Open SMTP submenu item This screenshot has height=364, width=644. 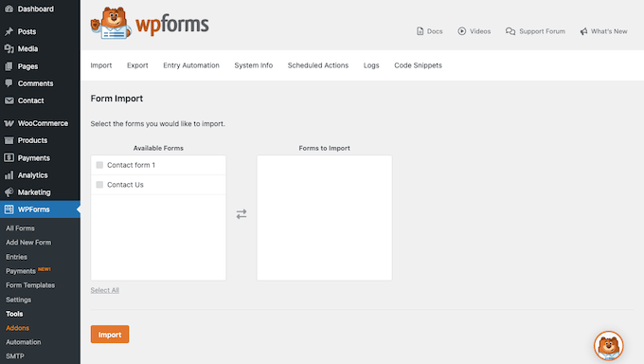click(15, 356)
